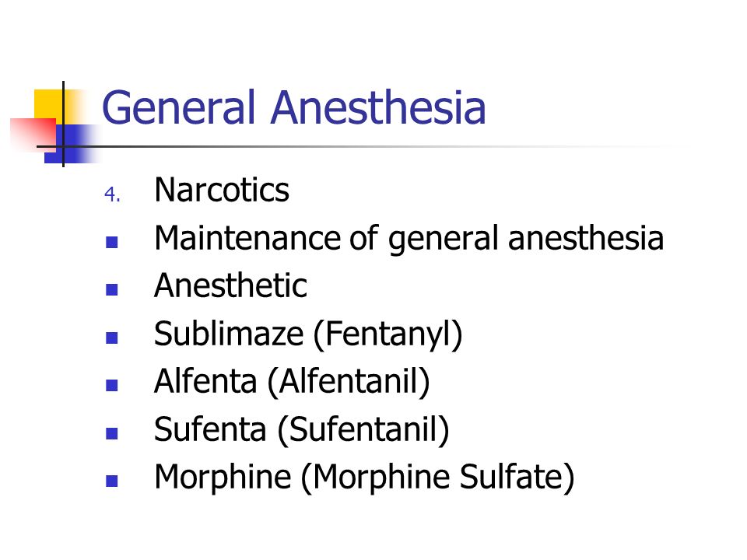Select the Alfenta (Alfentanil) text

point(292,382)
